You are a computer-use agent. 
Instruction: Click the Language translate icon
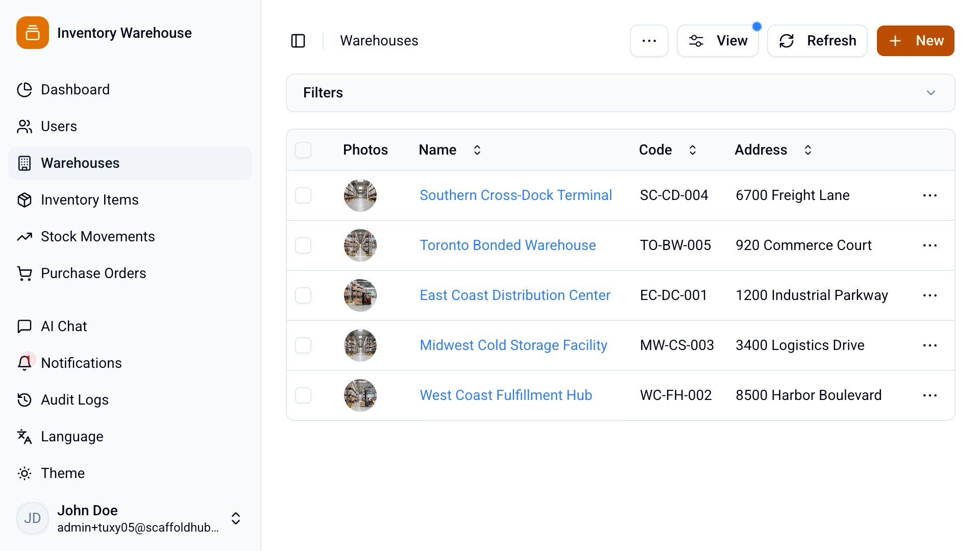click(24, 436)
